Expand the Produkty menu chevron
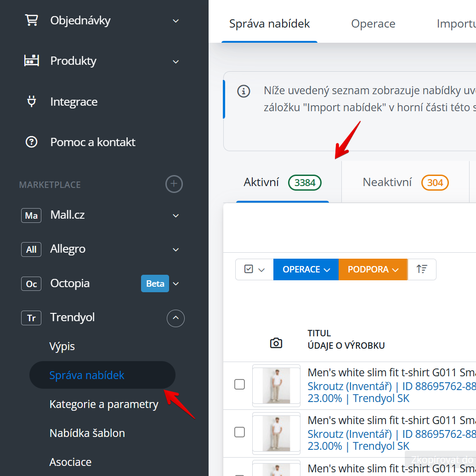Image resolution: width=476 pixels, height=476 pixels. click(176, 62)
